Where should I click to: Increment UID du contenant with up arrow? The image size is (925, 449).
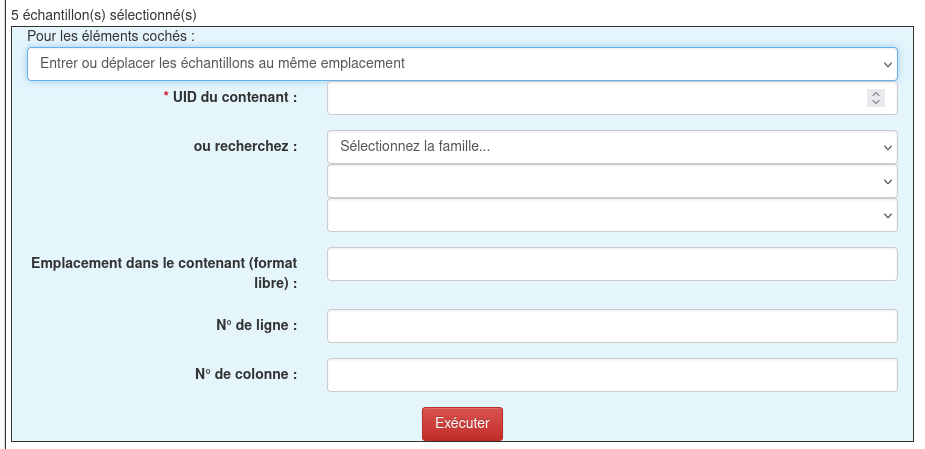click(876, 94)
